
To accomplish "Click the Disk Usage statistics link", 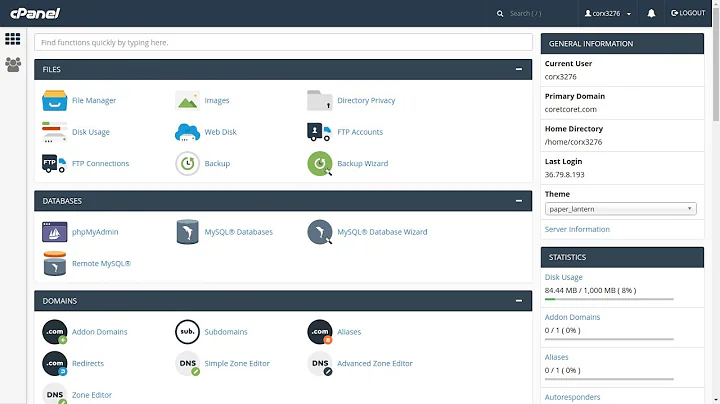I will pos(563,277).
